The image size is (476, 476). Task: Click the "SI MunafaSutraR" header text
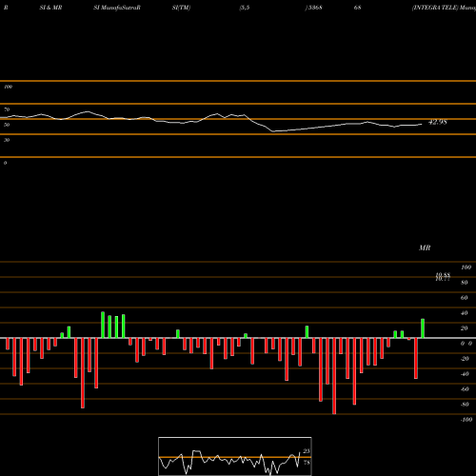coord(117,8)
